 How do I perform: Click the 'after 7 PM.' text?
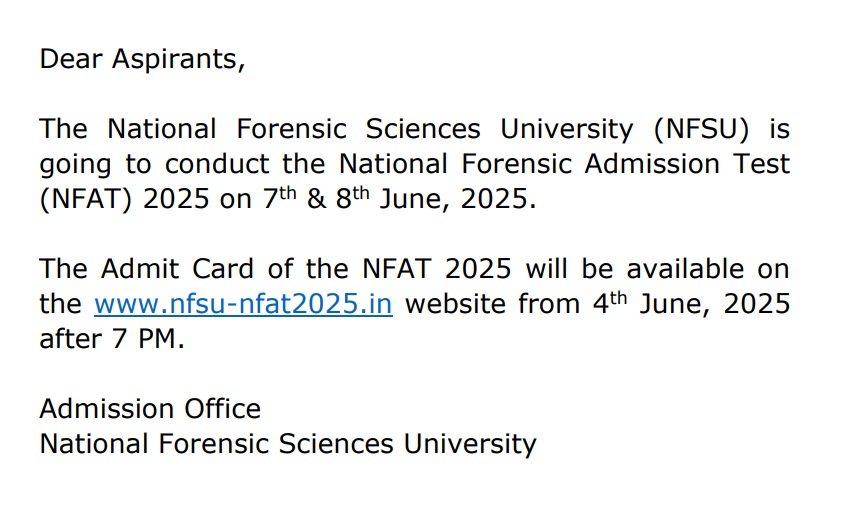tap(112, 339)
